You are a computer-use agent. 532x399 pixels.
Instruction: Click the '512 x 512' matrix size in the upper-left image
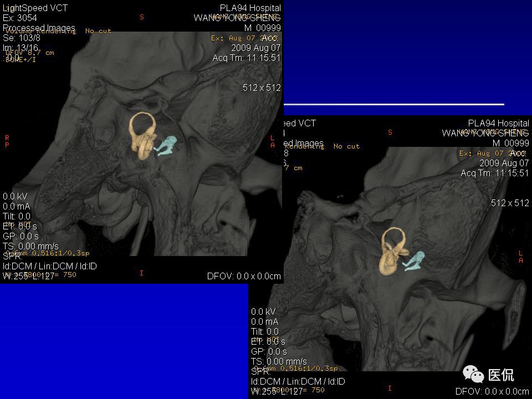262,88
